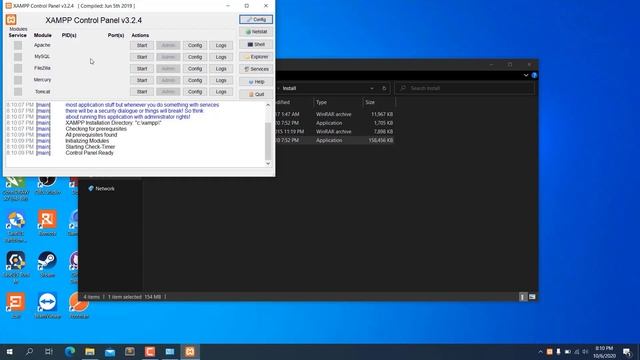Toggle the MySQL service checkbox

(18, 57)
